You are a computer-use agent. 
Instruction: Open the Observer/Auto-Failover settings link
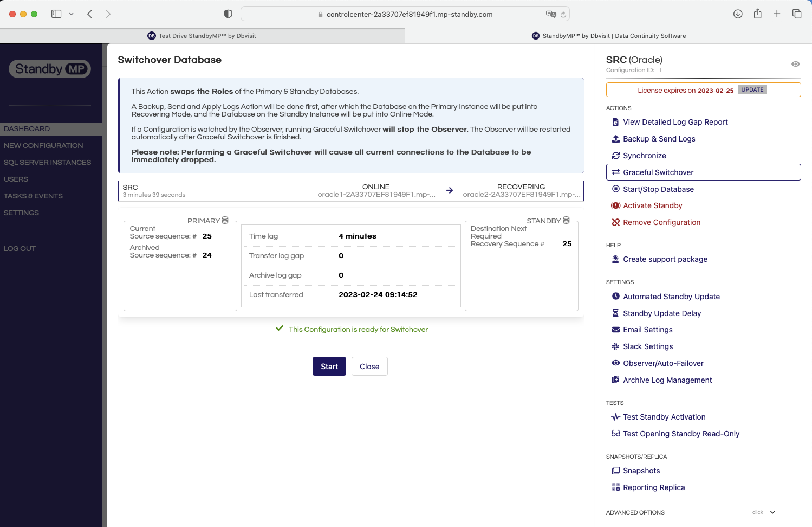pos(663,363)
